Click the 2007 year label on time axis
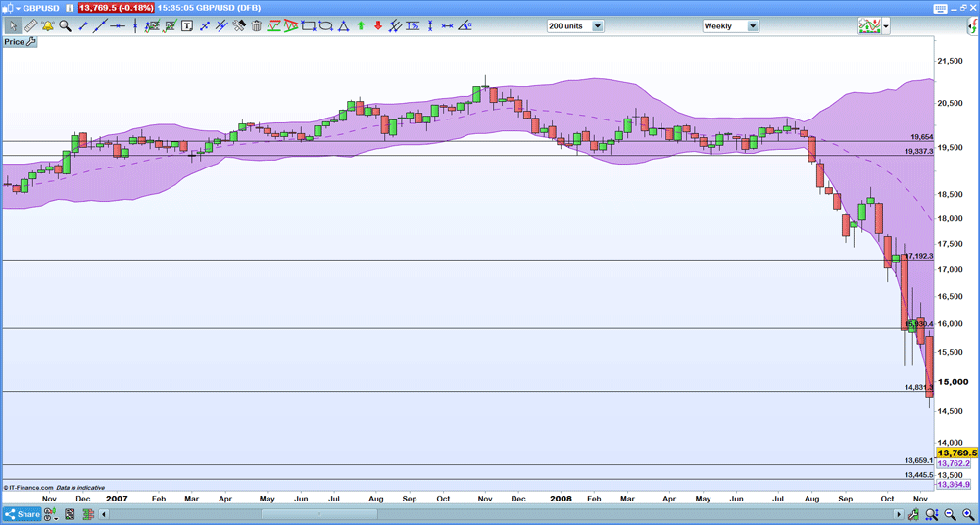Image resolution: width=980 pixels, height=525 pixels. pyautogui.click(x=119, y=499)
